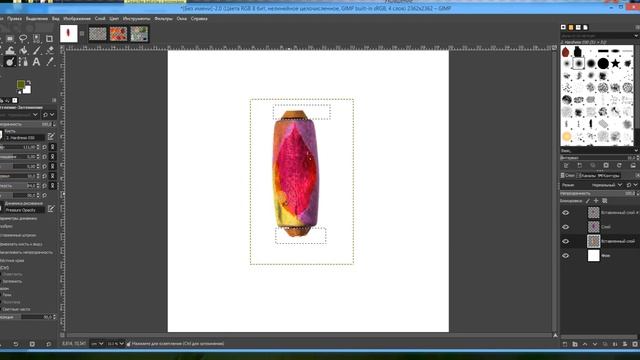Lock alpha channel of the layer
Screen dimensions: 640x360
click(604, 201)
